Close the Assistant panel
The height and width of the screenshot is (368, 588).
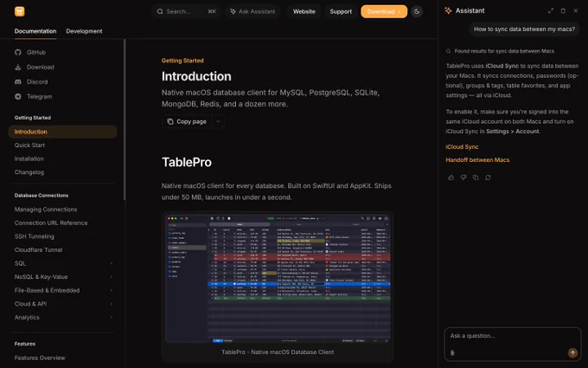point(576,11)
